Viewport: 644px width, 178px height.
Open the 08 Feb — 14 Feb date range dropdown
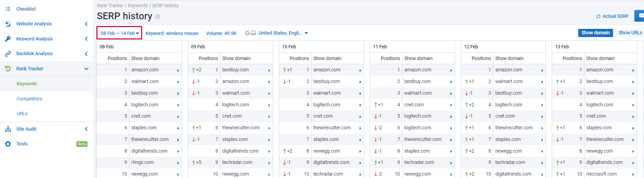coord(119,33)
